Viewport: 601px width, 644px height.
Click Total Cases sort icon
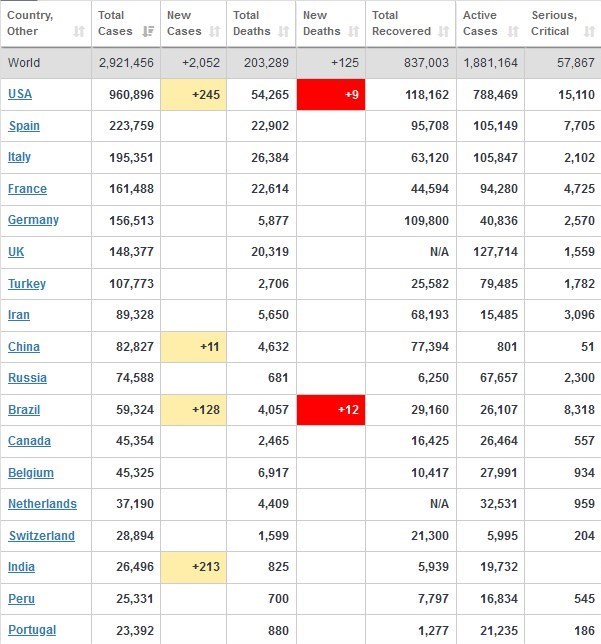(148, 31)
